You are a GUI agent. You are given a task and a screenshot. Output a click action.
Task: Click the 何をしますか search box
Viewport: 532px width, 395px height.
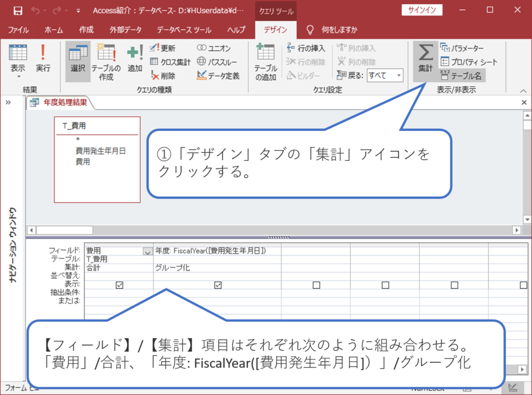click(x=339, y=30)
